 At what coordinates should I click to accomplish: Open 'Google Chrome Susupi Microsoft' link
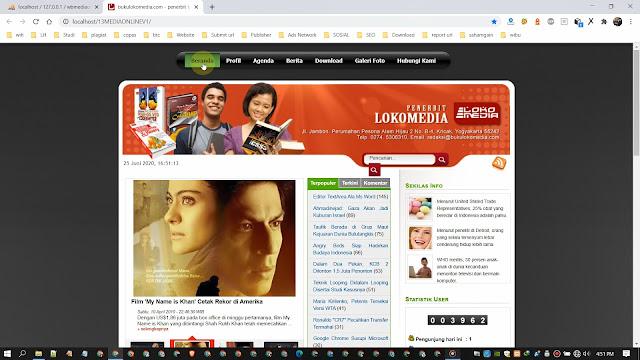[x=350, y=341]
